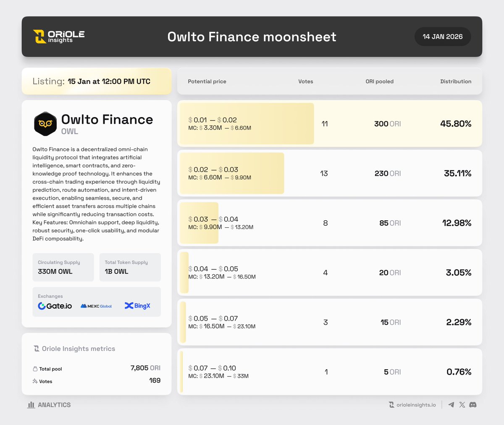The height and width of the screenshot is (425, 504).
Task: Click the 20 ORI pooled value
Action: (390, 273)
